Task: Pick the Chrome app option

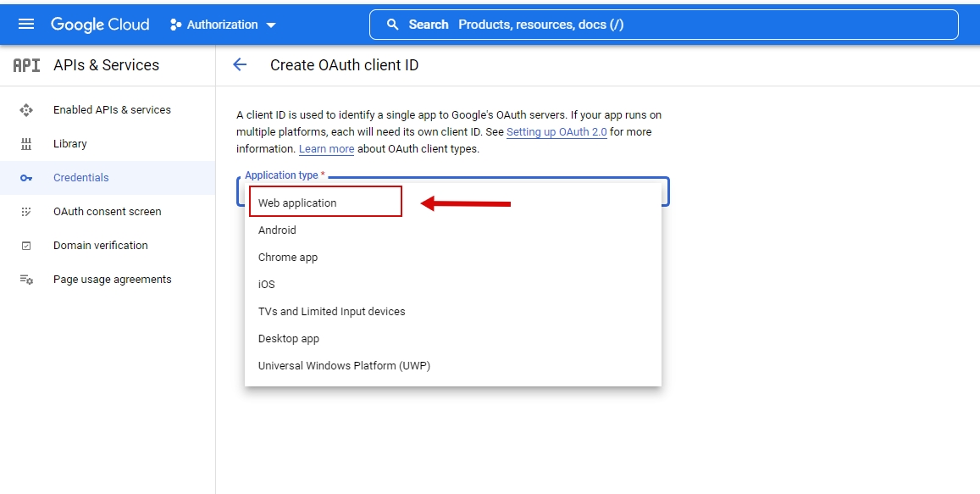Action: coord(288,257)
